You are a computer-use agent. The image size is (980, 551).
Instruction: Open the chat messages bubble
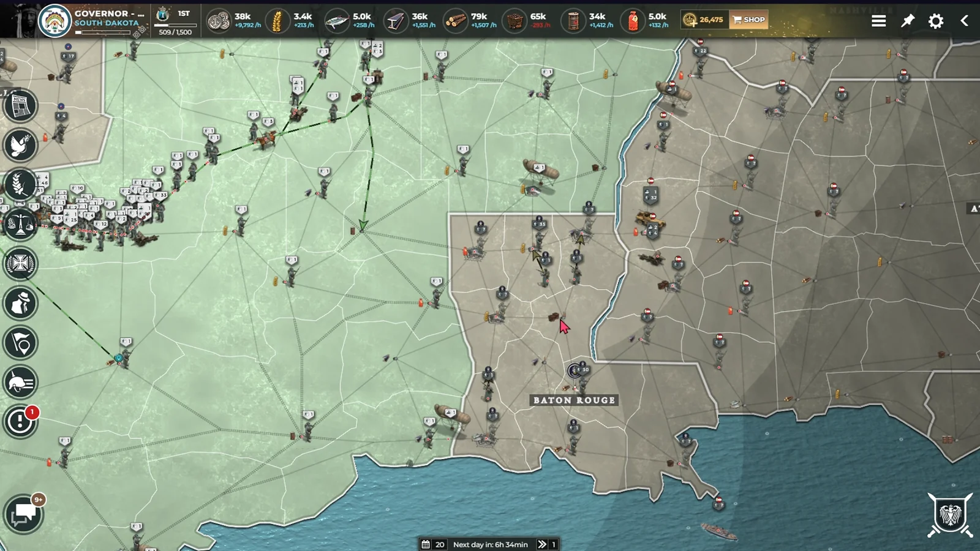[x=23, y=514]
